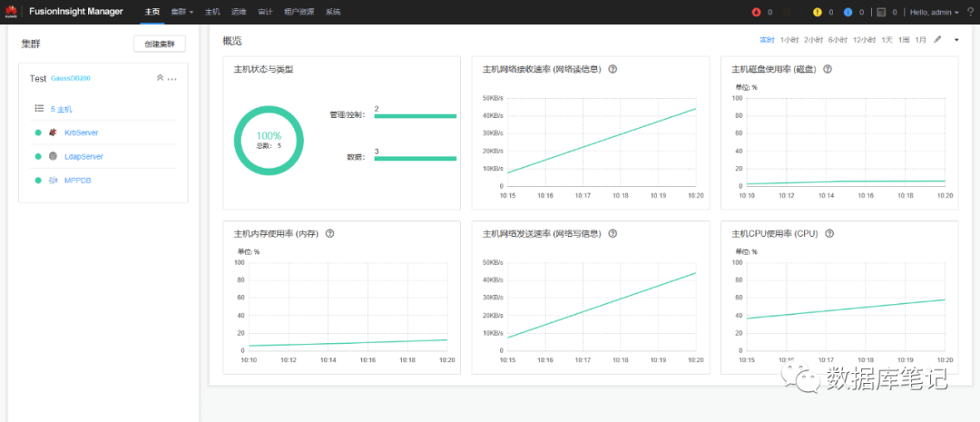
Task: Click the 100% host status donut chart
Action: click(269, 140)
